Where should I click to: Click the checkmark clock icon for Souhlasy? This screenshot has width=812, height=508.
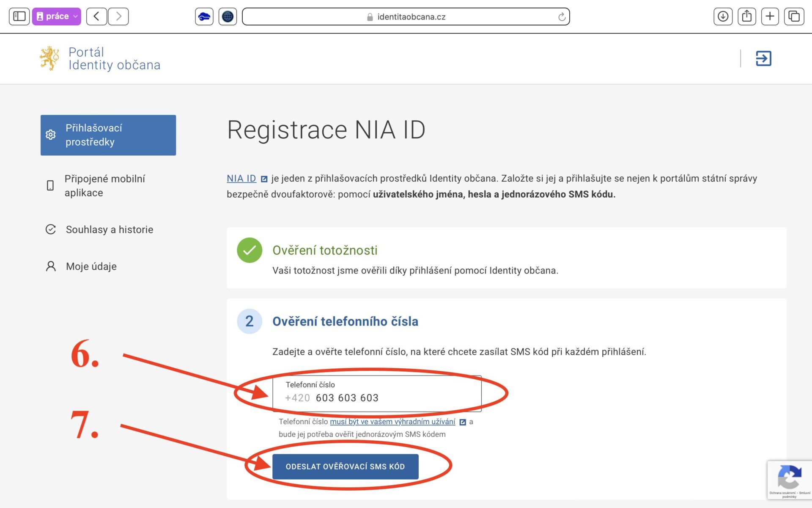pyautogui.click(x=50, y=229)
